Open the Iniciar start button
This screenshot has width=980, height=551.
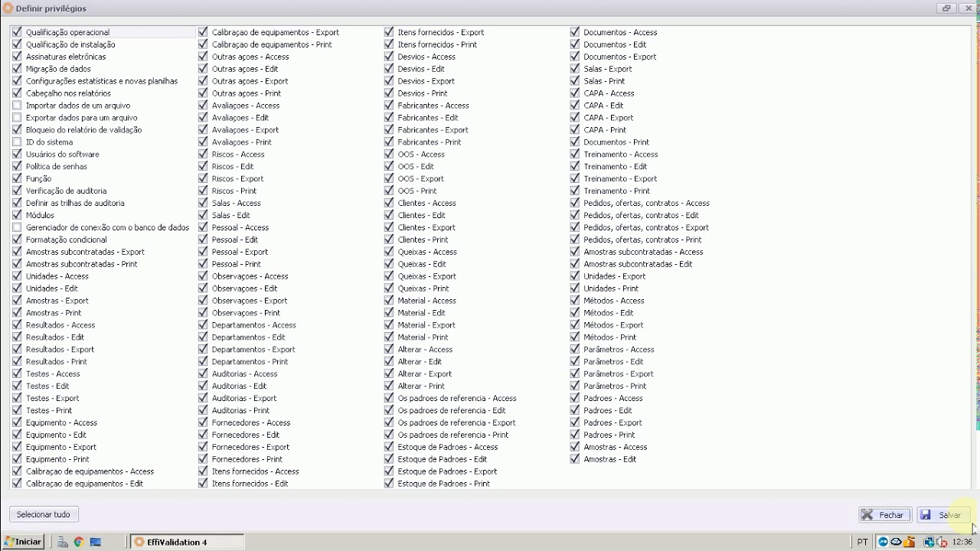(x=22, y=542)
